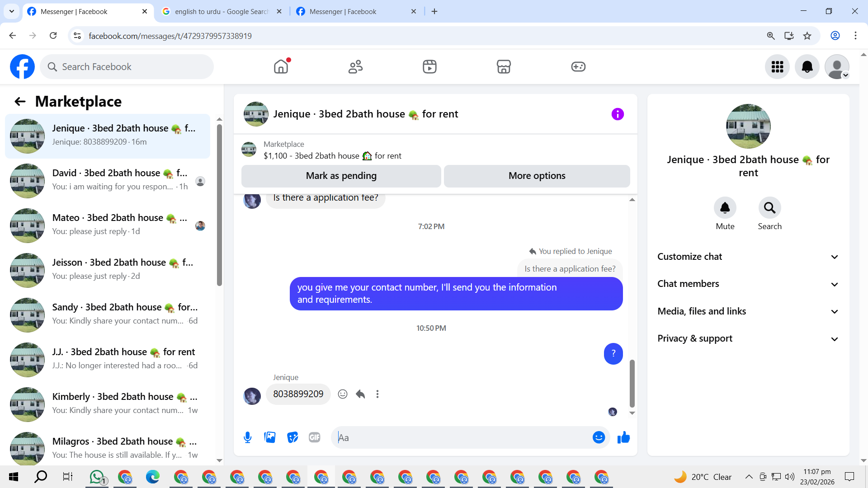React to Jenique's phone number message
The width and height of the screenshot is (868, 488).
click(x=343, y=394)
